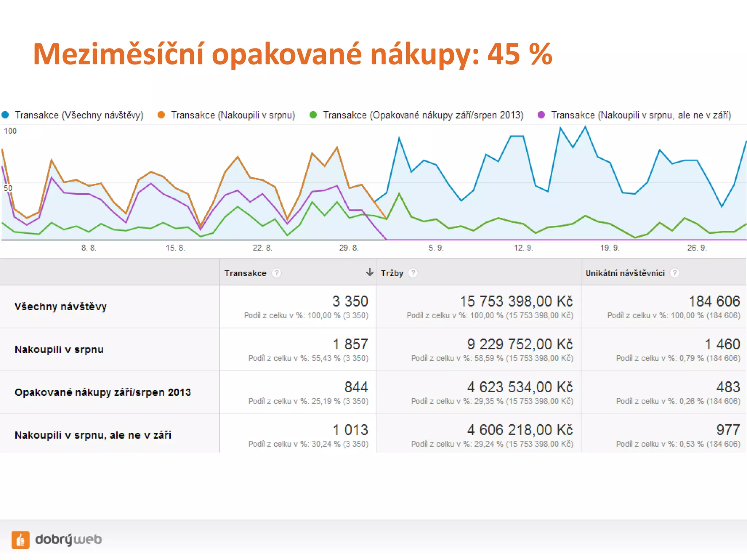Click the help icon next to Unikátní návštěvníci
Image resolution: width=747 pixels, height=560 pixels.
(674, 273)
